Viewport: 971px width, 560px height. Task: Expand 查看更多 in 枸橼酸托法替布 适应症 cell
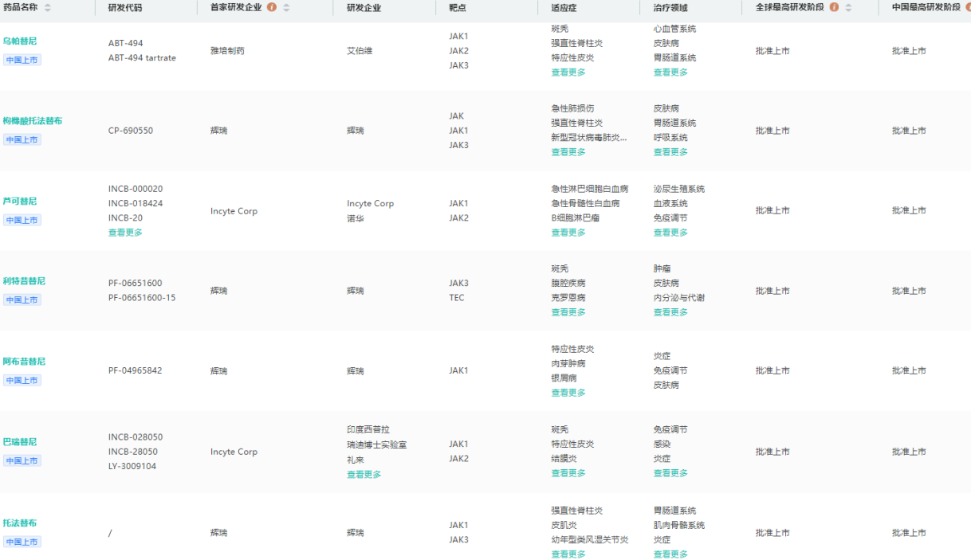pyautogui.click(x=568, y=152)
